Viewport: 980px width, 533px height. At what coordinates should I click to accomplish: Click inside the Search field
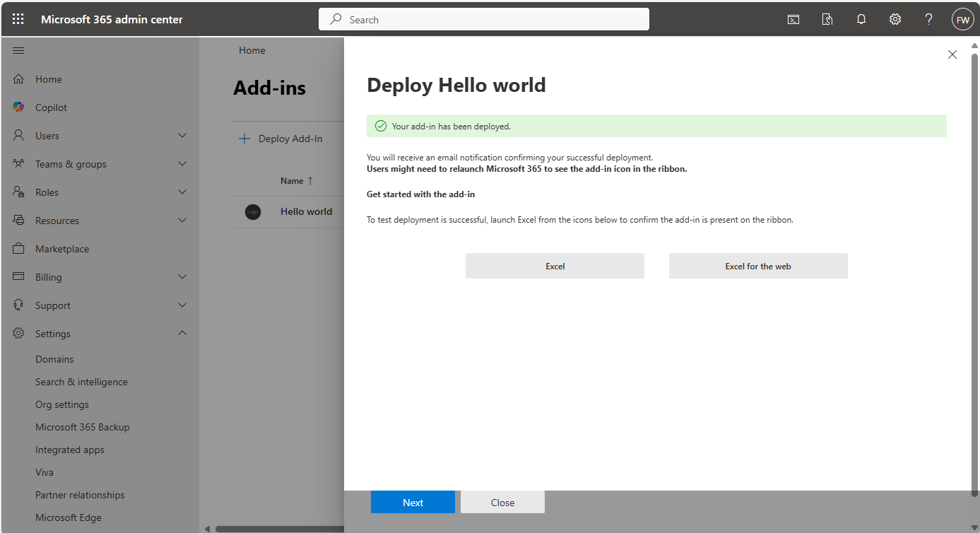(483, 19)
